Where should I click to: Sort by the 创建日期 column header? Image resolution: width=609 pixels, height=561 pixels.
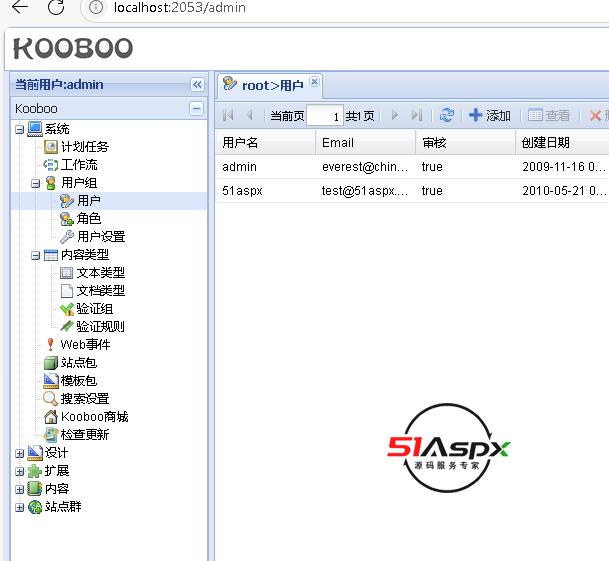coord(562,143)
